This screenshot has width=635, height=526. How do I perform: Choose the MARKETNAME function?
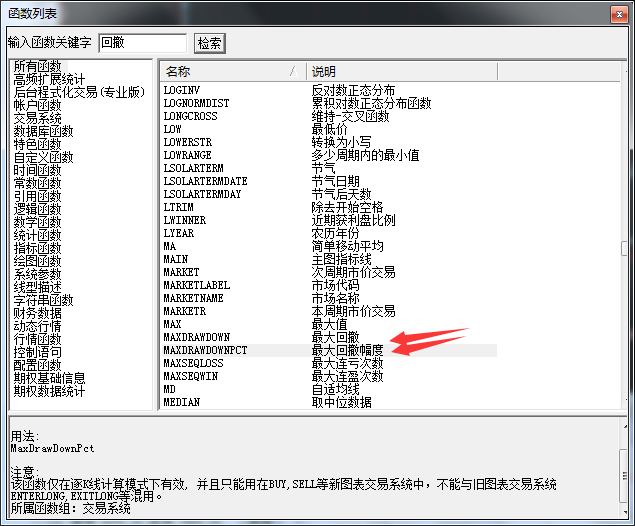(329, 298)
